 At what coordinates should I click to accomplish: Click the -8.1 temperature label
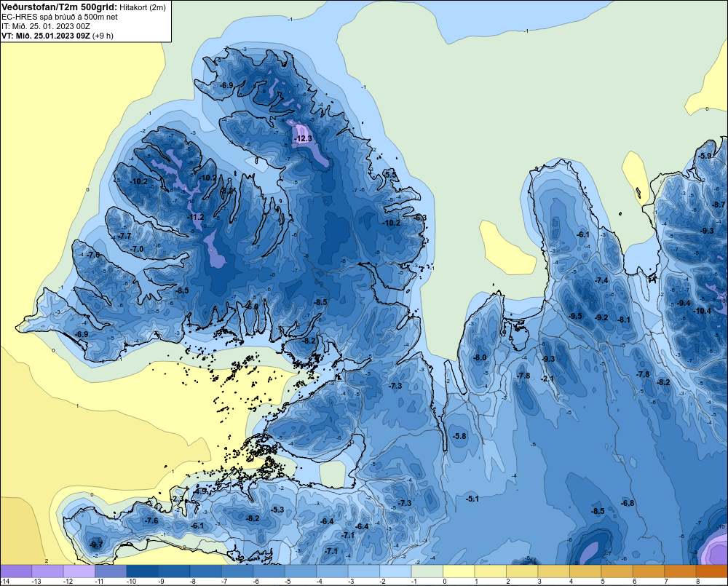624,320
